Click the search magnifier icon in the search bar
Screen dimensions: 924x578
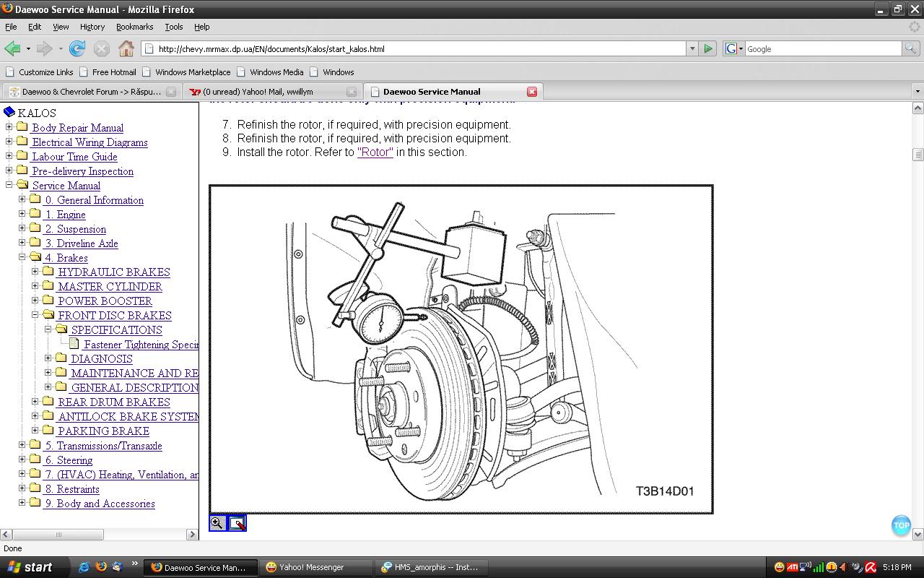911,49
